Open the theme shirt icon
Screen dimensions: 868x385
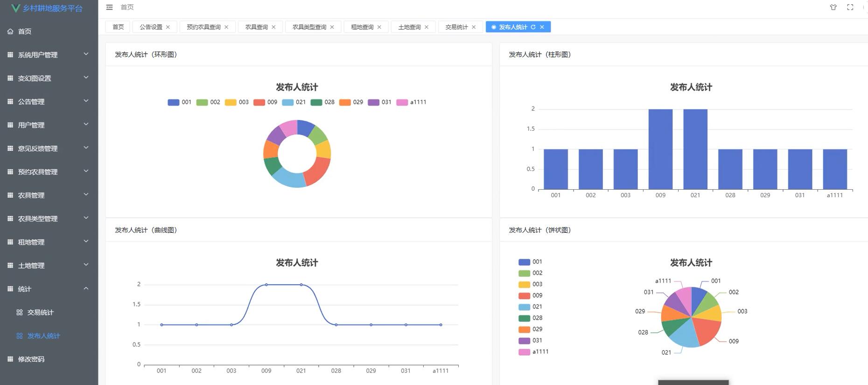point(833,7)
